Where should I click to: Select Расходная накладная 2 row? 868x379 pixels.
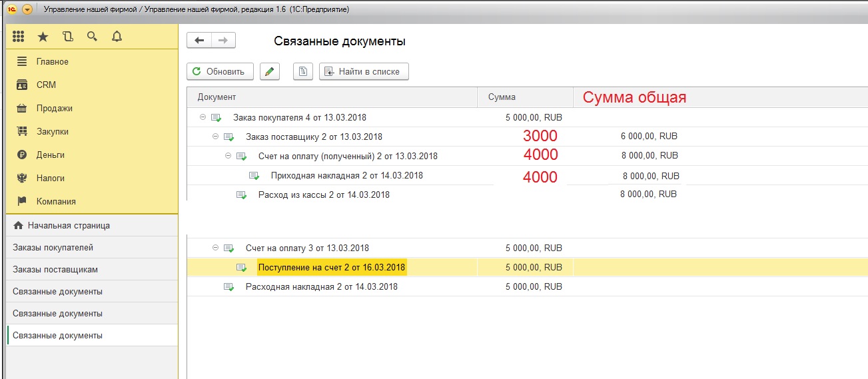(x=321, y=287)
